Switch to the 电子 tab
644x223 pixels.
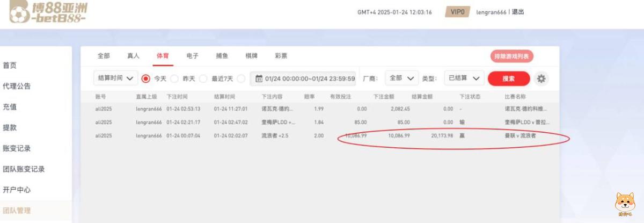(192, 56)
